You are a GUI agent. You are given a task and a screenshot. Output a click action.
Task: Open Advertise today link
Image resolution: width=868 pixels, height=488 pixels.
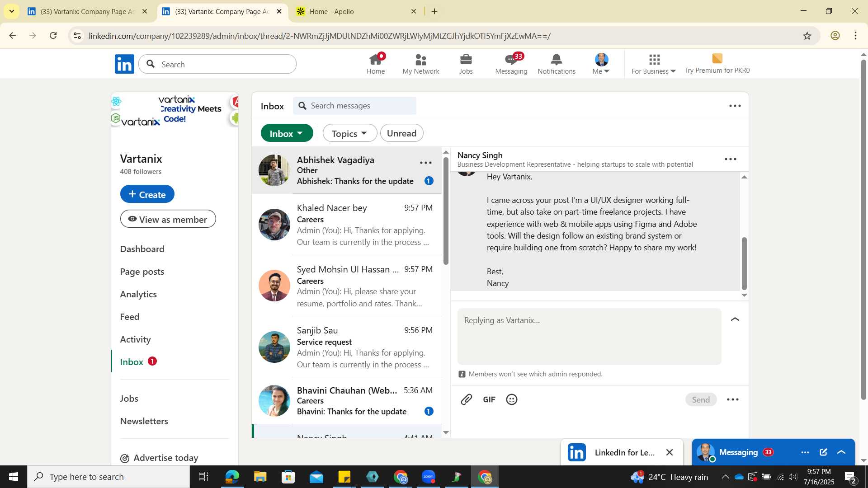pyautogui.click(x=159, y=458)
